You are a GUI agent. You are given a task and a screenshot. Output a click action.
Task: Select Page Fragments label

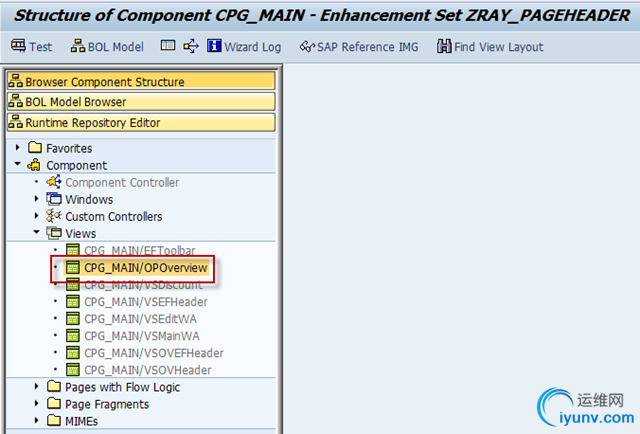pos(107,405)
